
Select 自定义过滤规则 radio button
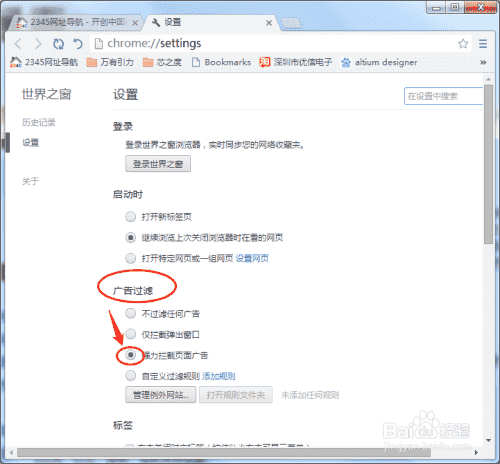(130, 376)
